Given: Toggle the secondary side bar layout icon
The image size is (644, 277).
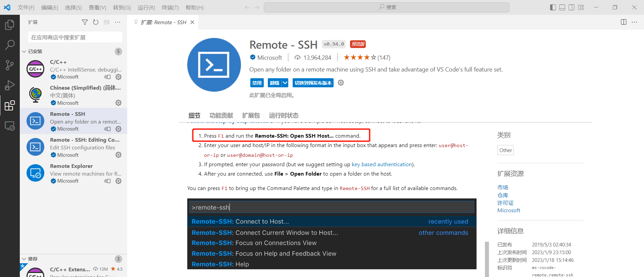Looking at the screenshot, I should 572,7.
